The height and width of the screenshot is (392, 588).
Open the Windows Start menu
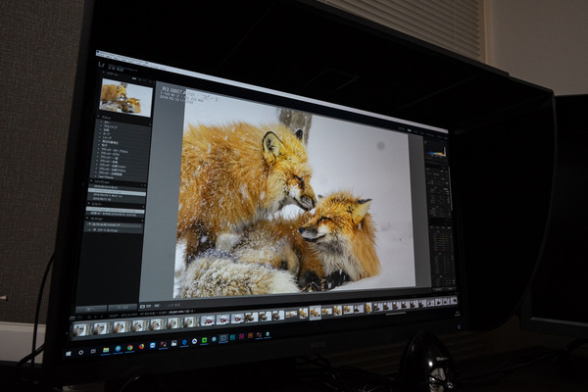click(69, 354)
